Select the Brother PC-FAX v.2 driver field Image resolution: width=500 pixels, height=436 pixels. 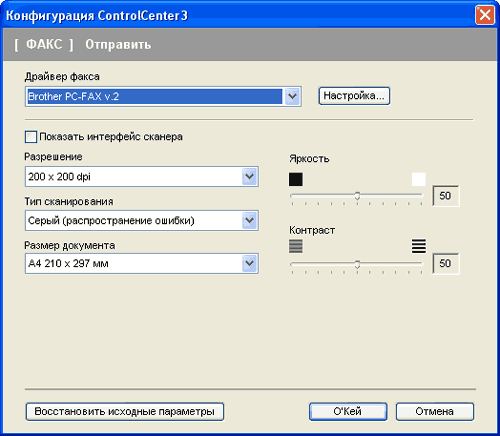coord(155,97)
